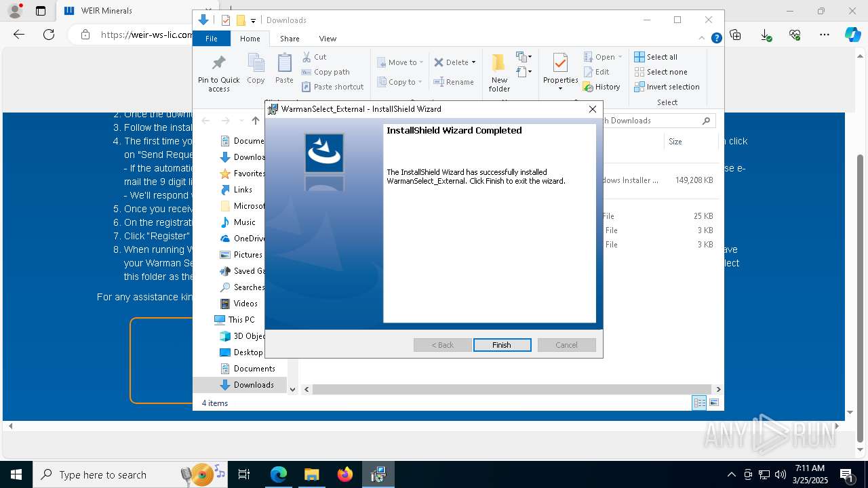The height and width of the screenshot is (488, 868).
Task: Open File Explorer from the taskbar
Action: tap(311, 474)
